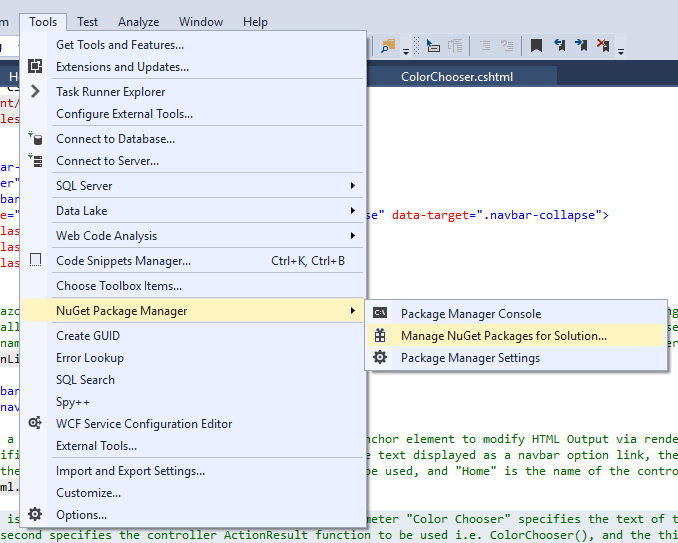678x543 pixels.
Task: Open Task Runner Explorer
Action: coord(192,92)
